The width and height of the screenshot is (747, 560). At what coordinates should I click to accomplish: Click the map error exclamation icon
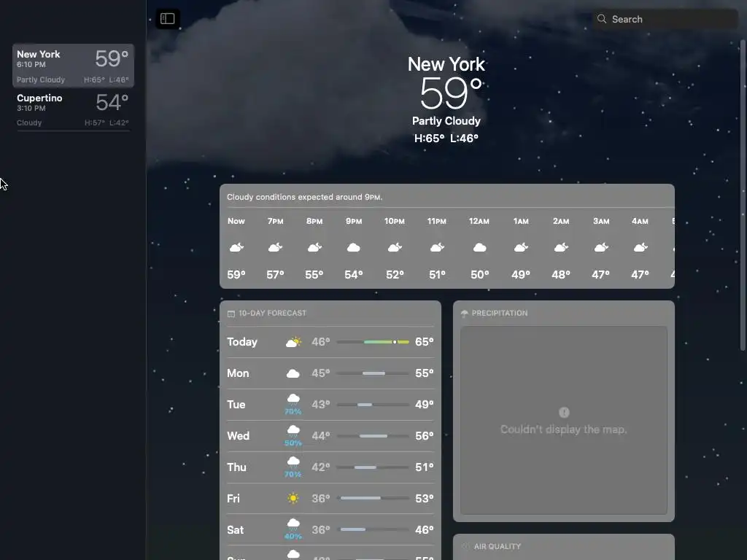pos(564,413)
